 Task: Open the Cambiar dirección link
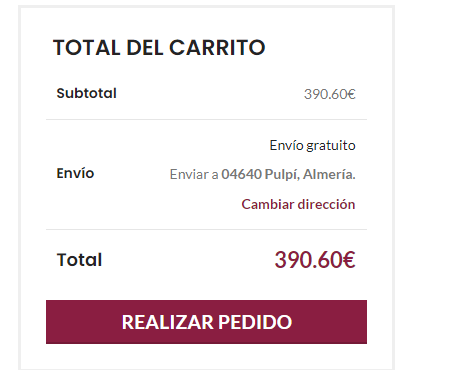pyautogui.click(x=298, y=204)
